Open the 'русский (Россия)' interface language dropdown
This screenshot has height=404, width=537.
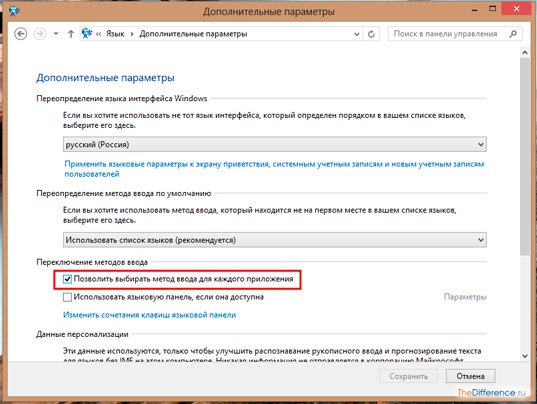[275, 144]
